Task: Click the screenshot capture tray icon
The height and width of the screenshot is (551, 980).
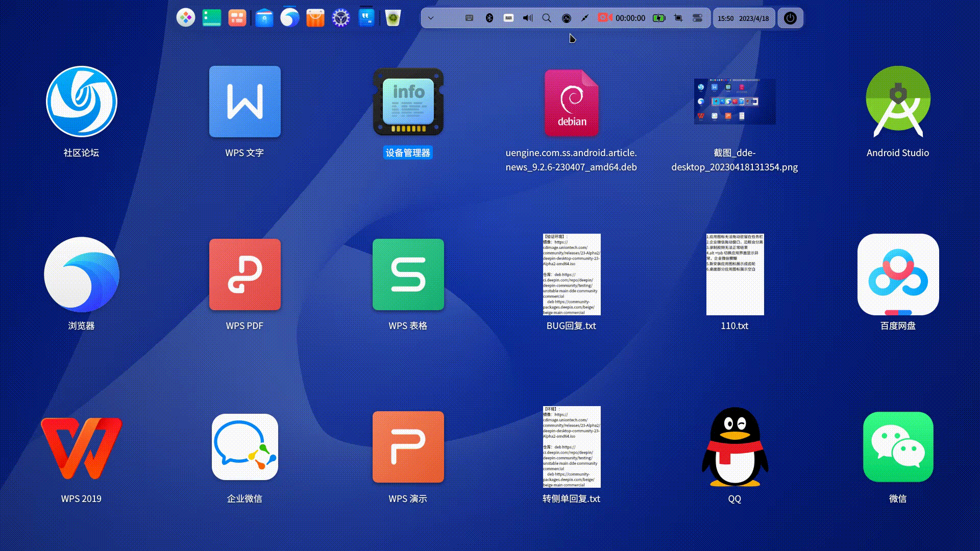Action: pos(678,18)
